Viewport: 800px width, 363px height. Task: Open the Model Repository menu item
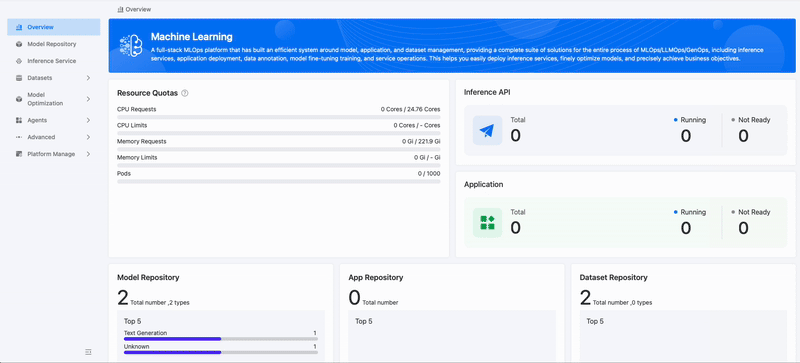(x=54, y=44)
